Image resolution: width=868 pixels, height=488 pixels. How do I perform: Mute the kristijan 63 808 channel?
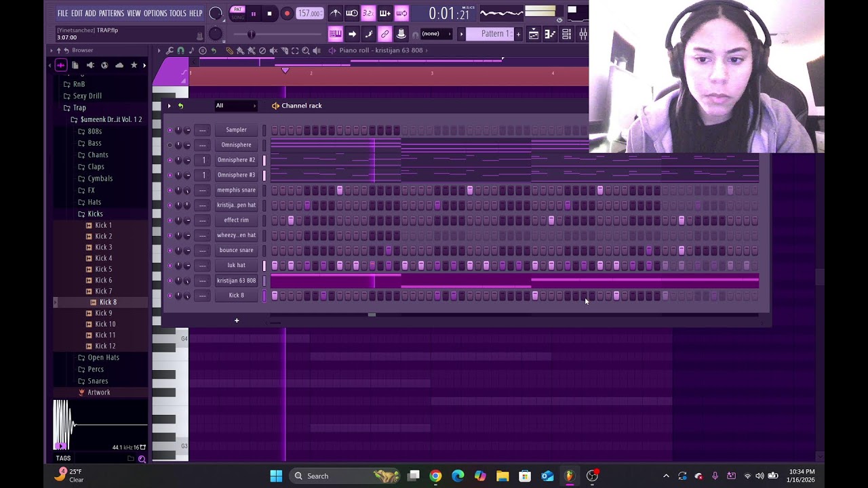[170, 281]
